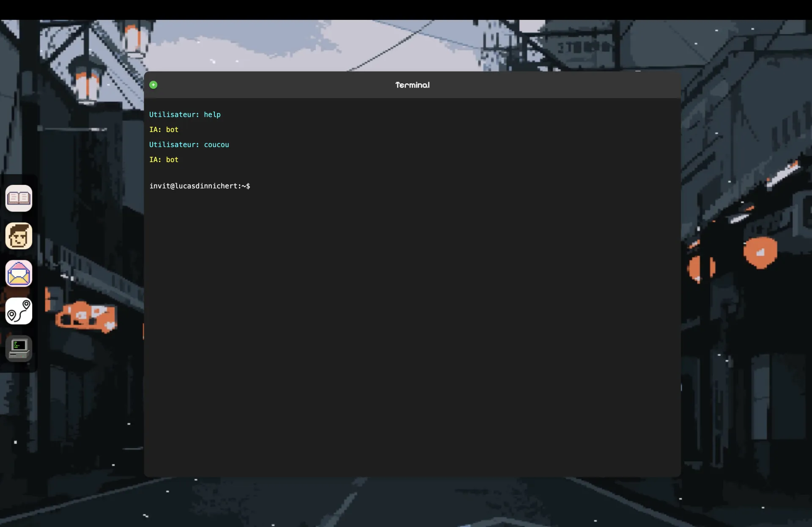This screenshot has height=527, width=812.
Task: Click the green button in Terminal title bar
Action: point(154,85)
